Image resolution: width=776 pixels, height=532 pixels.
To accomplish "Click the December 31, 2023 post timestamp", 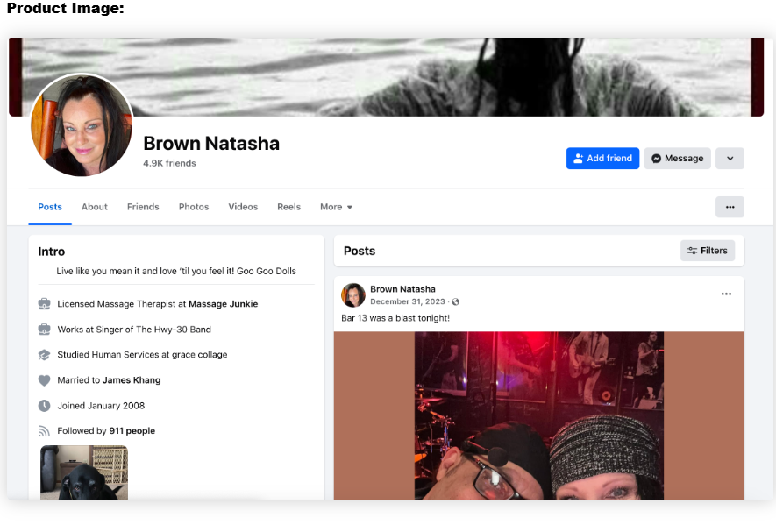I will point(407,302).
